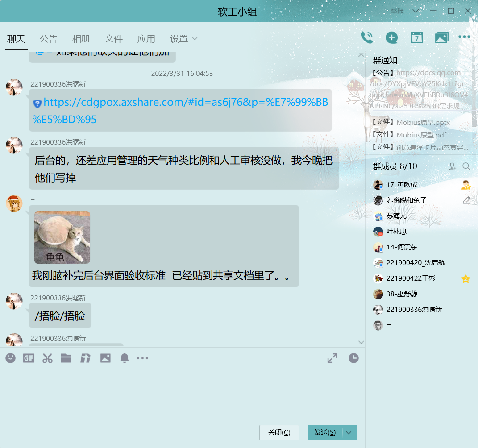The height and width of the screenshot is (448, 478).
Task: Click the scissors screenshot tool
Action: point(47,358)
